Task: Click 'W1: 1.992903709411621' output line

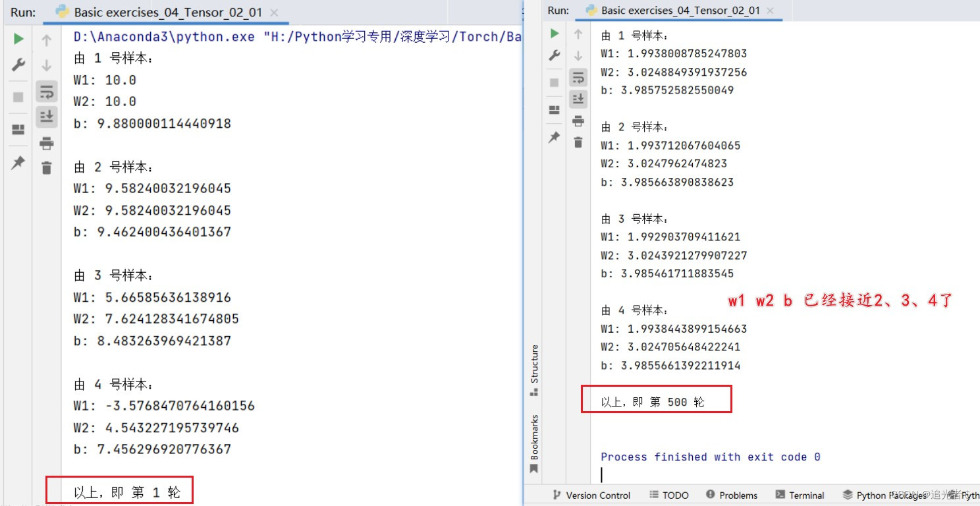Action: 670,237
